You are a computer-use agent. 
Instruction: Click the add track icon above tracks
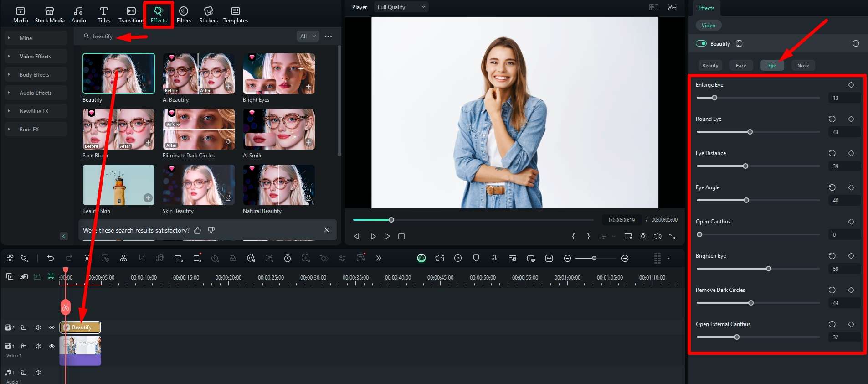[x=10, y=276]
